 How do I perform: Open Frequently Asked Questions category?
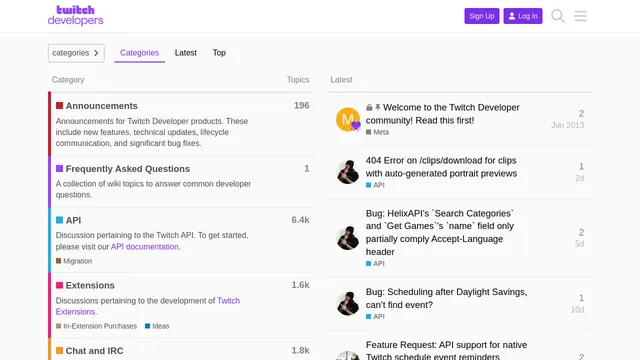click(128, 169)
